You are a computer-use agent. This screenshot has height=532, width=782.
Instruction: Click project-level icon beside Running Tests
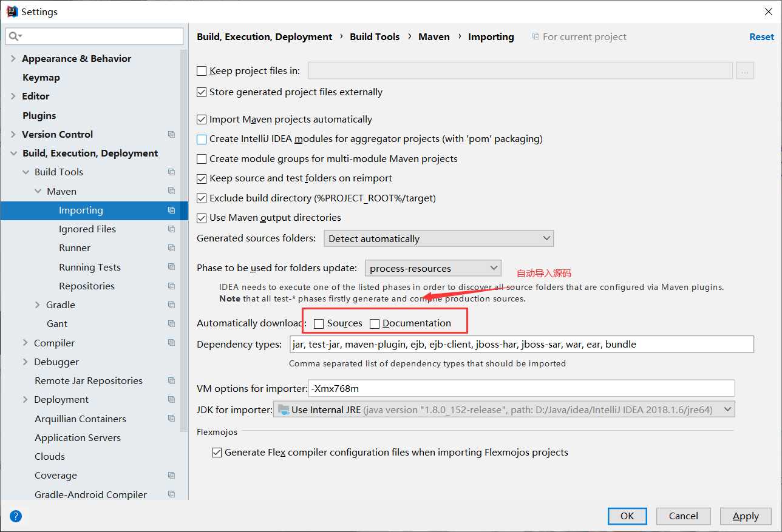click(171, 267)
